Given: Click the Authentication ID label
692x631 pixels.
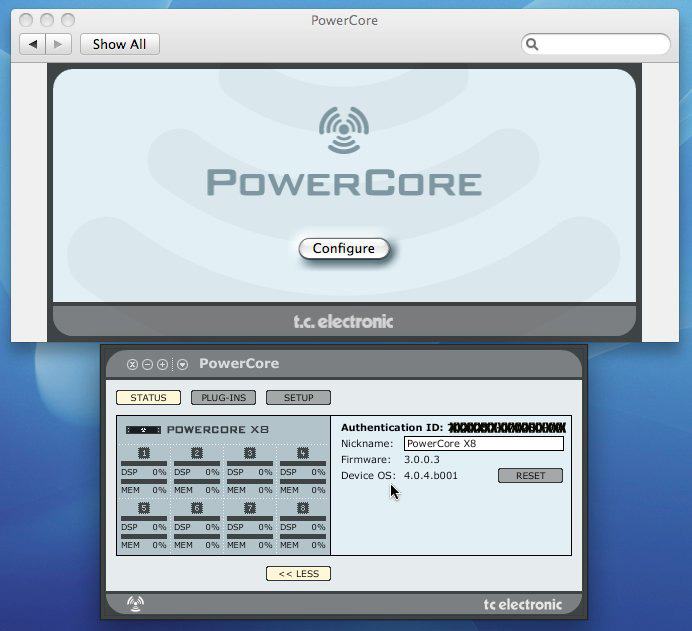Looking at the screenshot, I should pos(392,428).
